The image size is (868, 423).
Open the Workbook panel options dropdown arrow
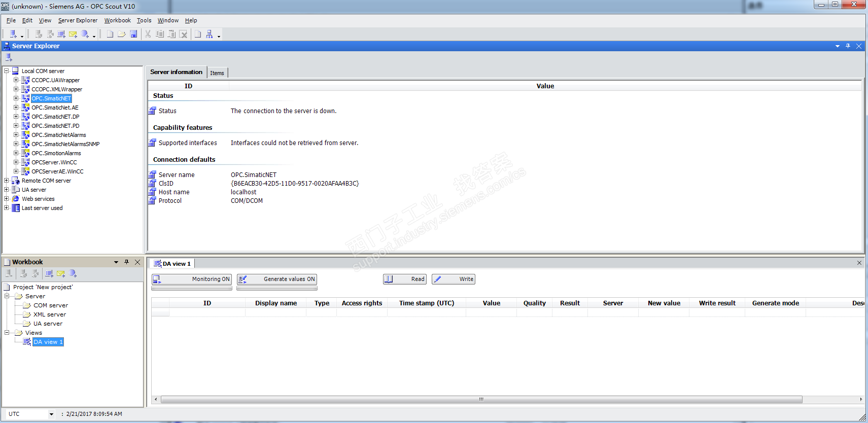click(x=116, y=262)
